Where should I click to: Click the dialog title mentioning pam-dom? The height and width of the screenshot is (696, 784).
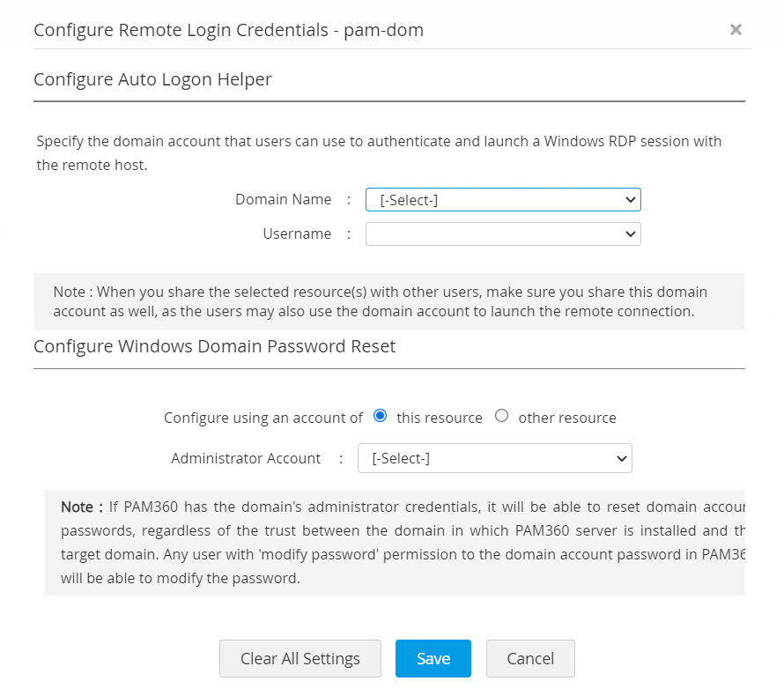[x=228, y=30]
